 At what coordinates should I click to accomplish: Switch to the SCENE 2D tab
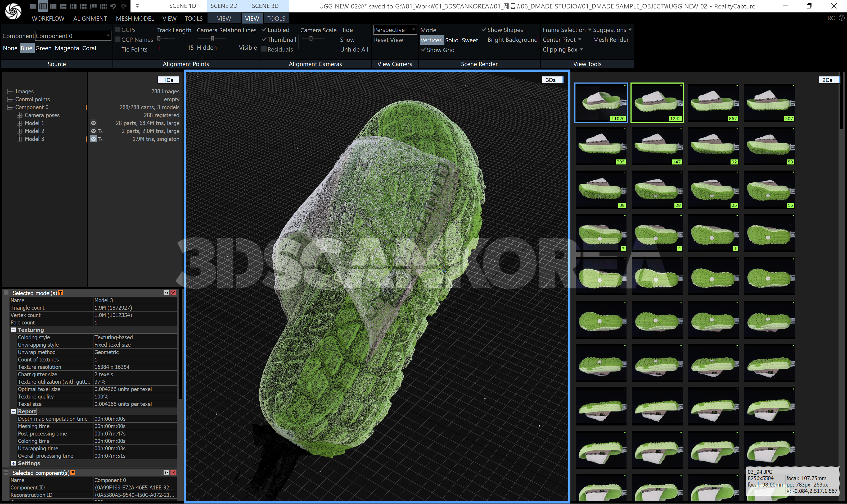(x=224, y=6)
